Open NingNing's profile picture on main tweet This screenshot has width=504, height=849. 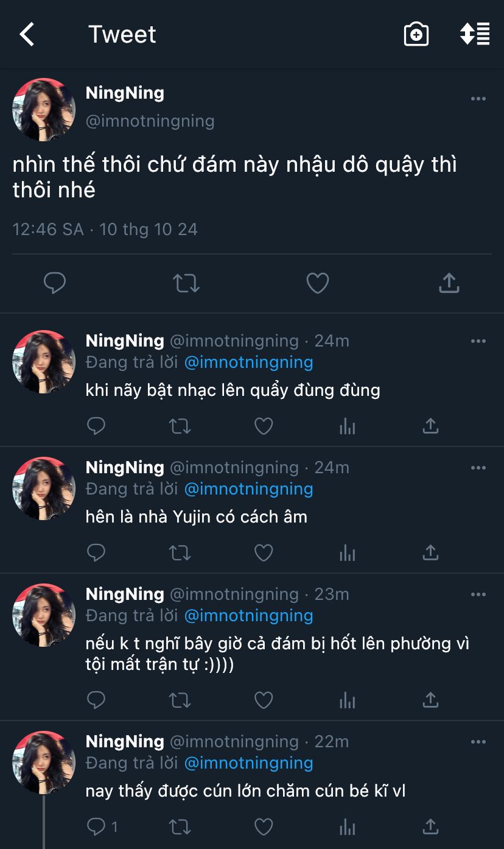coord(44,110)
